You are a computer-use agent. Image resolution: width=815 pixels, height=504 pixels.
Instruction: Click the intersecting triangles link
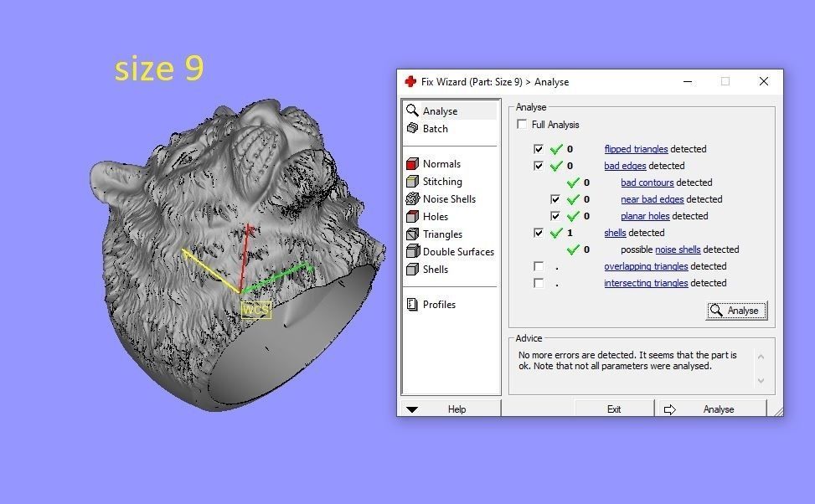pyautogui.click(x=646, y=283)
